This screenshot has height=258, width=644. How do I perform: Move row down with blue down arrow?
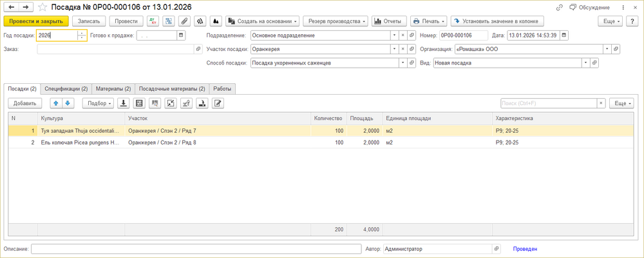[x=68, y=103]
